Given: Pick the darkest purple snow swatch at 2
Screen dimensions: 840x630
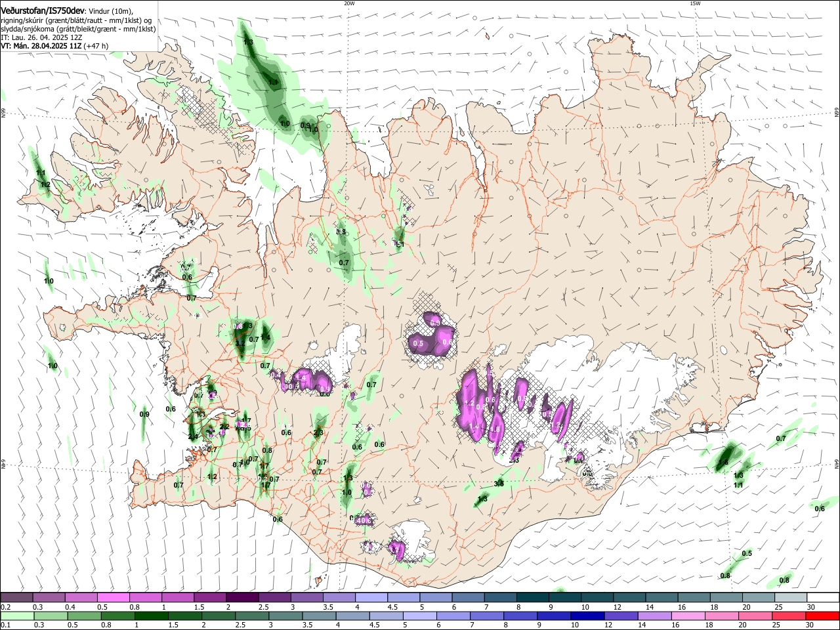Looking at the screenshot, I should point(241,597).
